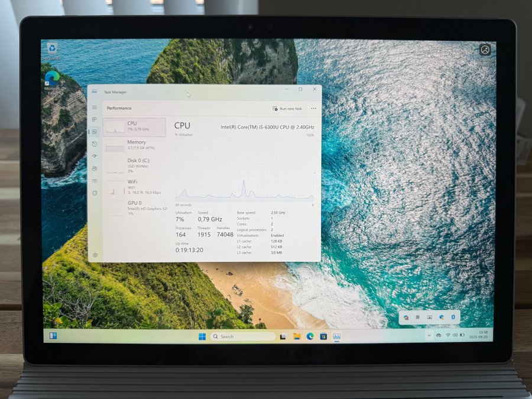
Task: Click the taskbar Search box
Action: 242,336
